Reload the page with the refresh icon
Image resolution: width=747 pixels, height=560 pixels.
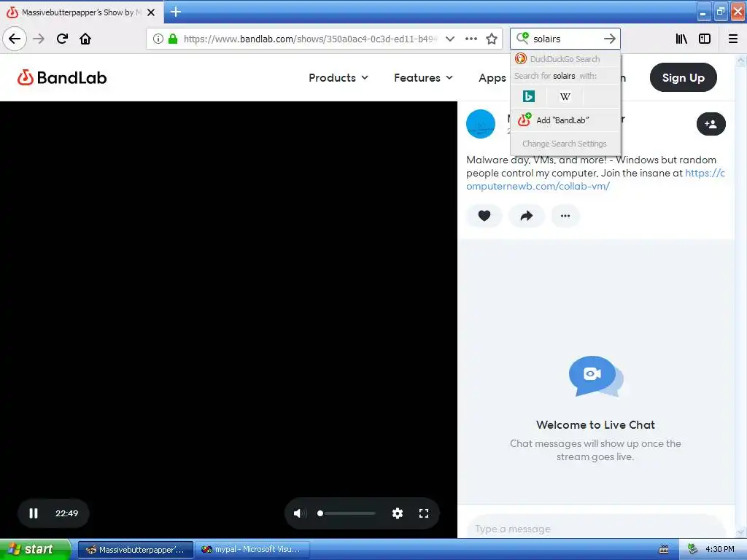click(62, 39)
